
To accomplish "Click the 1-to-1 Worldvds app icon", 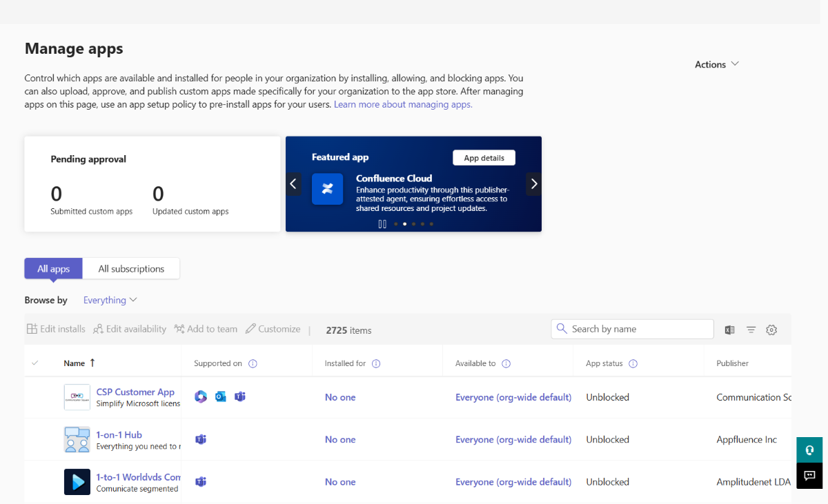I will click(77, 482).
